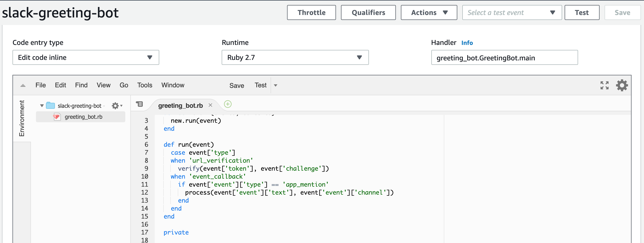Click the Handler input field

click(504, 58)
